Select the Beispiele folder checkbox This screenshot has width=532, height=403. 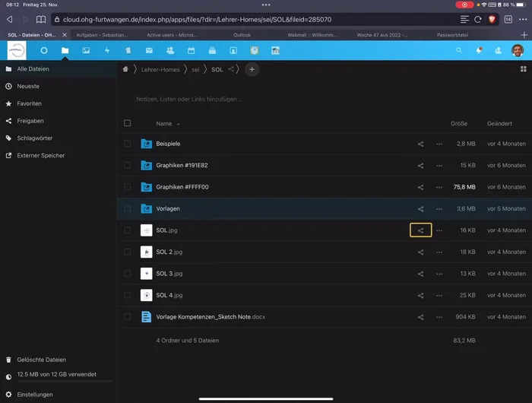(x=128, y=144)
